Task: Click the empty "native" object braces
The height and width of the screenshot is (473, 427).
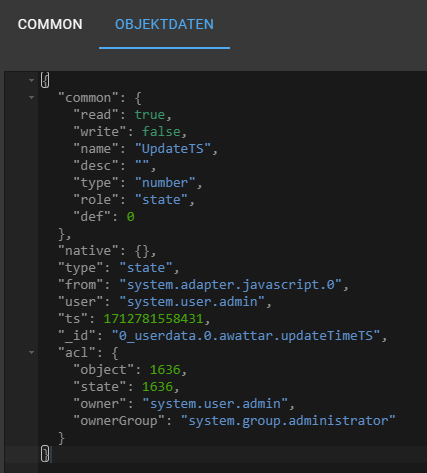Action: coord(142,251)
